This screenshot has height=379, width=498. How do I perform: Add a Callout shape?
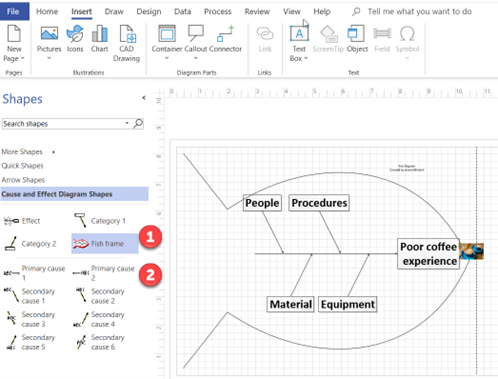[196, 39]
